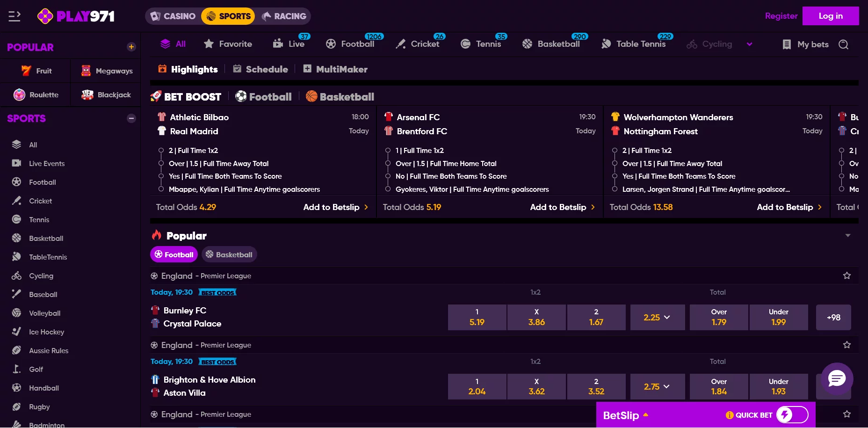
Task: Select the Roulette icon in the sidebar
Action: [20, 94]
